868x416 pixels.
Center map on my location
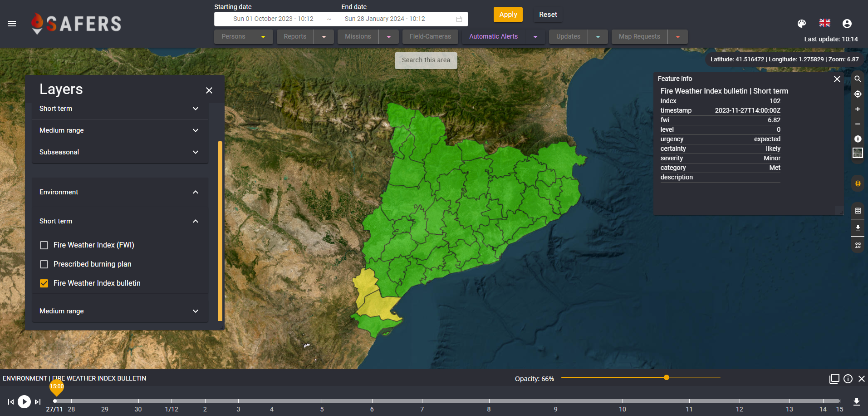858,94
